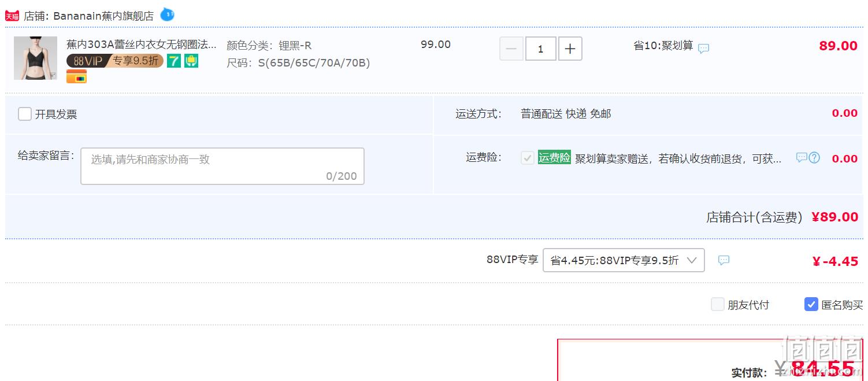Click the 给卖家留言 message input field
This screenshot has width=868, height=381.
tap(222, 167)
